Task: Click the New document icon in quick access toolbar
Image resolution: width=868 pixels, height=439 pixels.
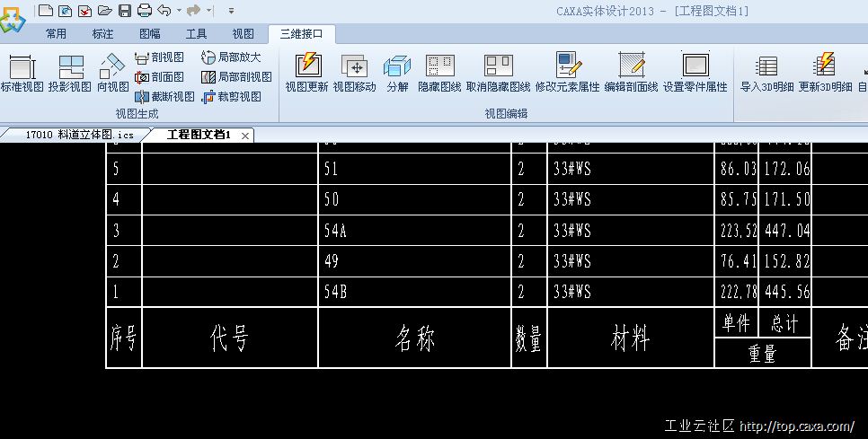Action: [46, 10]
